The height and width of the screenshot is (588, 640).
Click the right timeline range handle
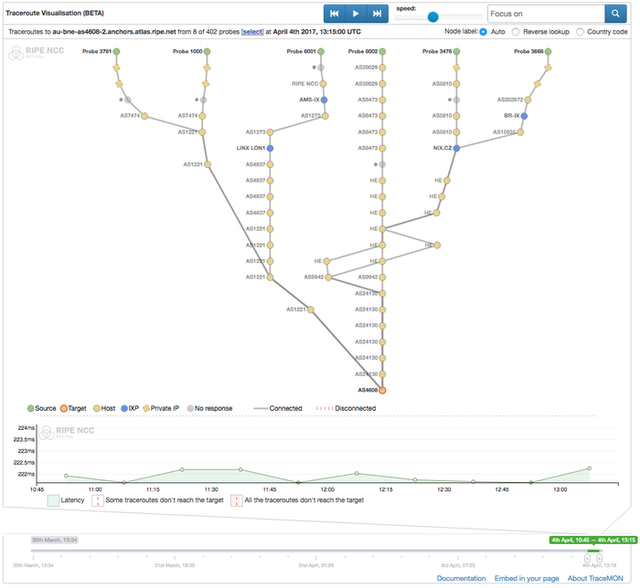click(599, 558)
